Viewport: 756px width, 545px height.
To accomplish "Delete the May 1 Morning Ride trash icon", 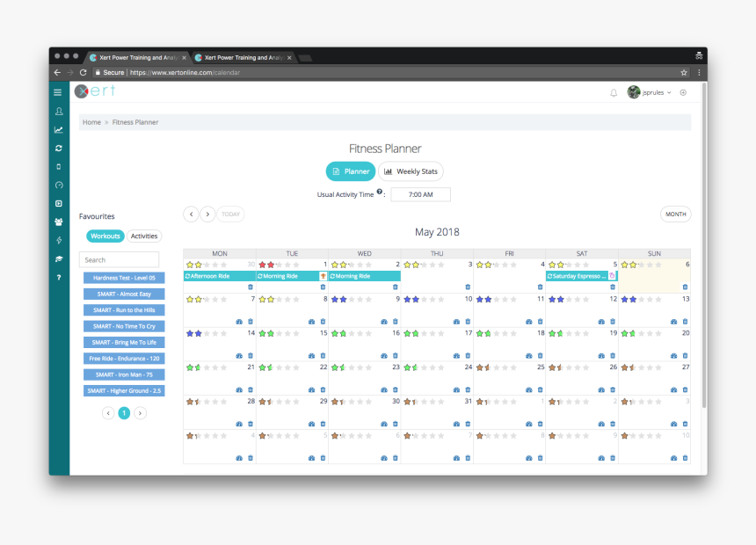I will pyautogui.click(x=323, y=287).
